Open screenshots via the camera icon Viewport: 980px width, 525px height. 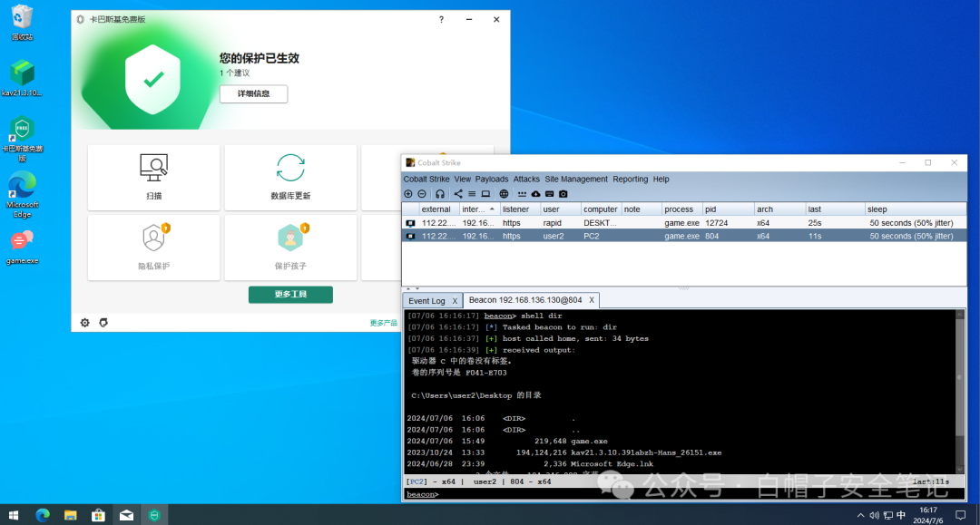click(x=563, y=194)
